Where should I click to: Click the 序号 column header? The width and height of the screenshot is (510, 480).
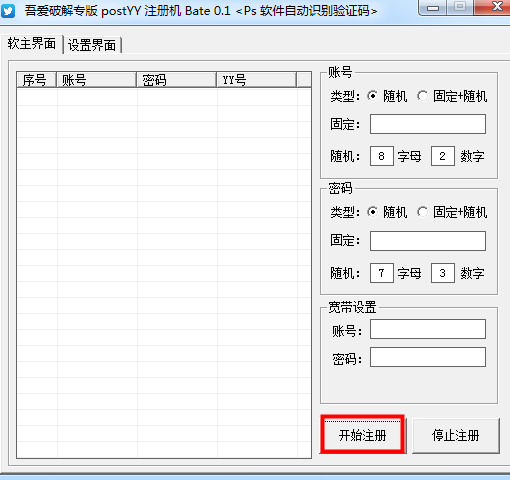36,80
